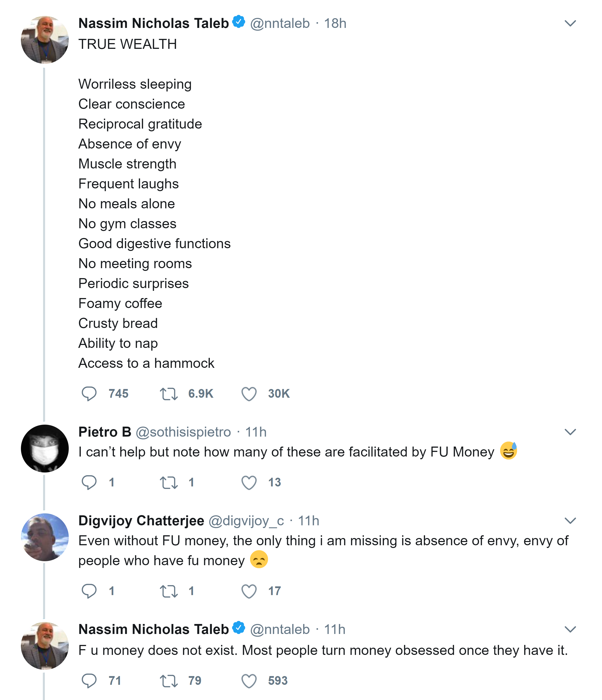Expand options for Digvijoy Chatterjee's tweet
This screenshot has width=602, height=700.
click(570, 521)
